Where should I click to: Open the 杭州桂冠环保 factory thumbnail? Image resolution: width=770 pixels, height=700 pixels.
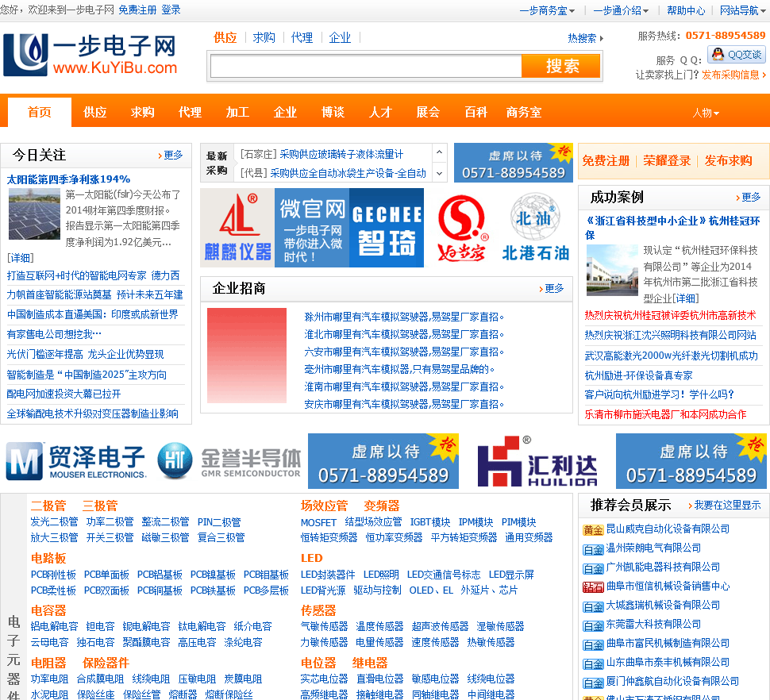pos(612,271)
